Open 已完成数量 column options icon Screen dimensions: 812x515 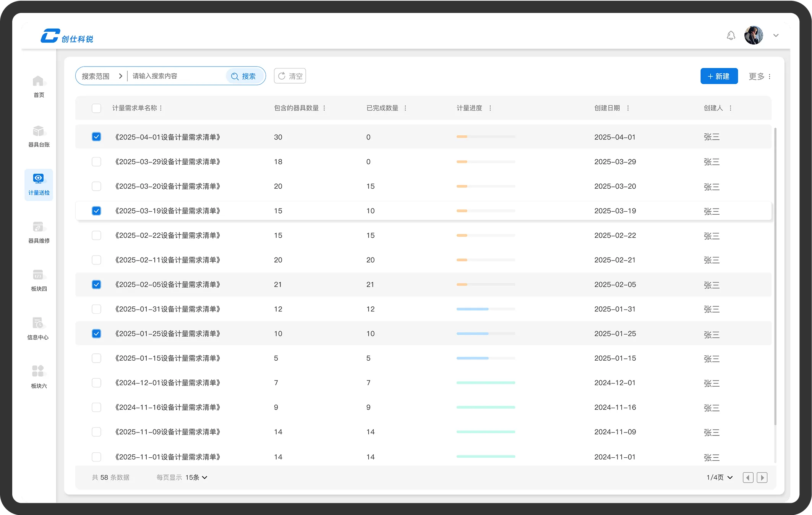point(405,108)
